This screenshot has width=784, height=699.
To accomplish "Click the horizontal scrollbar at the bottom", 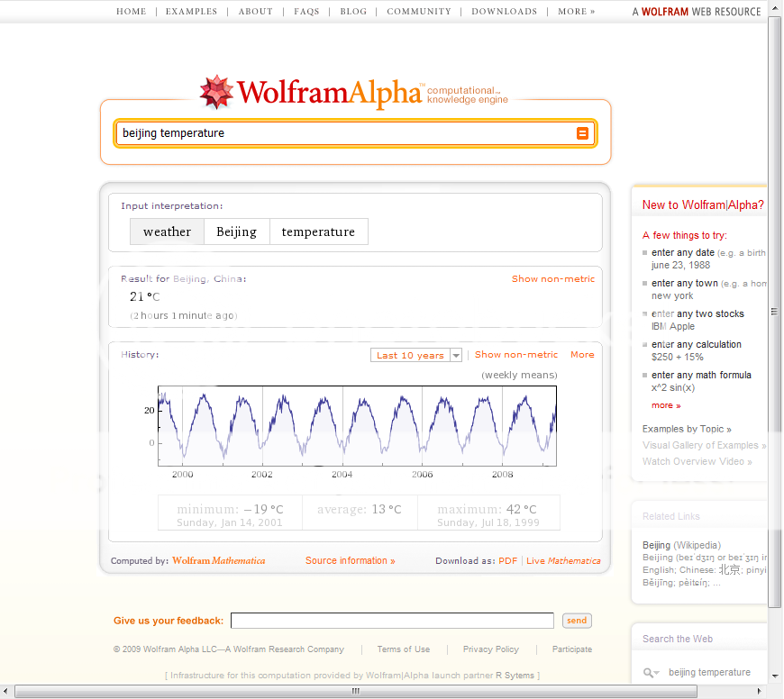I will pos(355,691).
